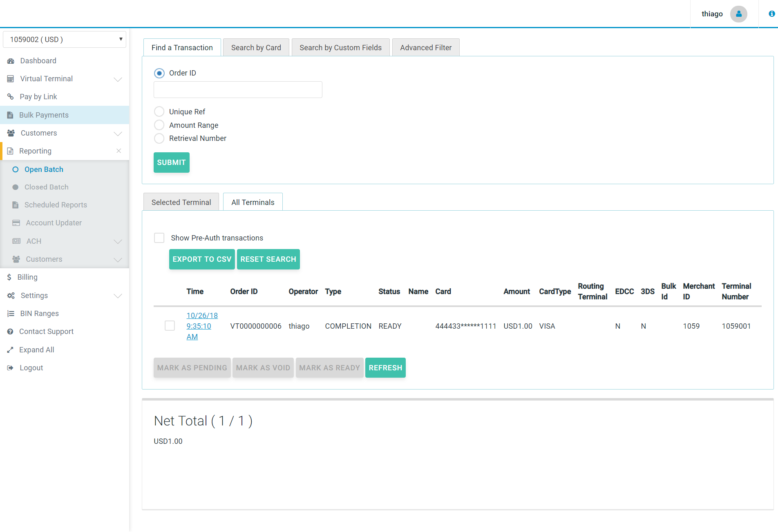The image size is (778, 532).
Task: Click the BIN Ranges list icon
Action: point(11,314)
